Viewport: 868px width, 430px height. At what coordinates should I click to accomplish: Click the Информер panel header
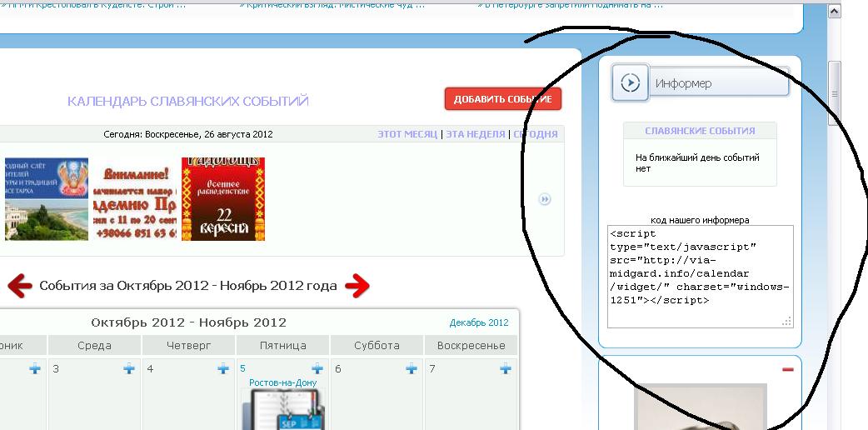701,83
